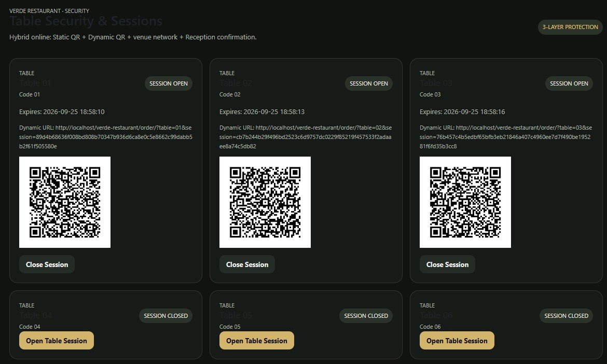This screenshot has width=607, height=364.
Task: Click the Table 03 QR code image
Action: [465, 202]
